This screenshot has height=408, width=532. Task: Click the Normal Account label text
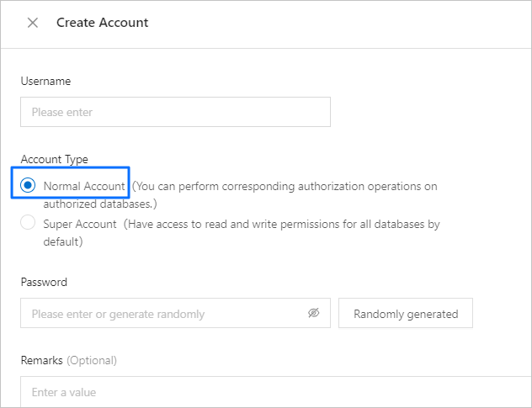[x=84, y=186]
